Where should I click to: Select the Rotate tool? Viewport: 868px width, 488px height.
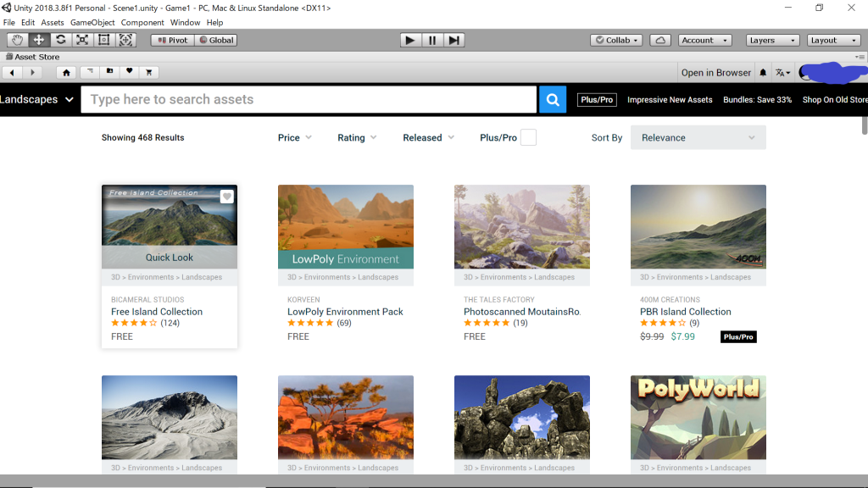[60, 40]
